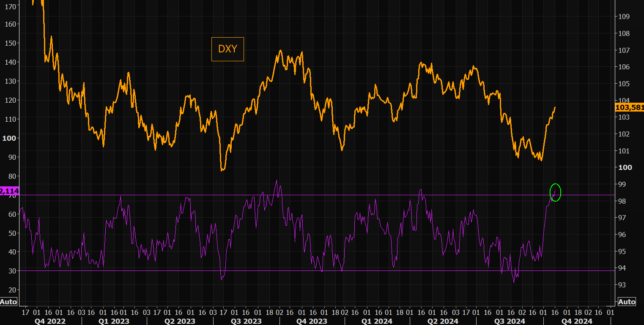Click the 40 value on the left axis
Image resolution: width=644 pixels, height=325 pixels.
(13, 252)
